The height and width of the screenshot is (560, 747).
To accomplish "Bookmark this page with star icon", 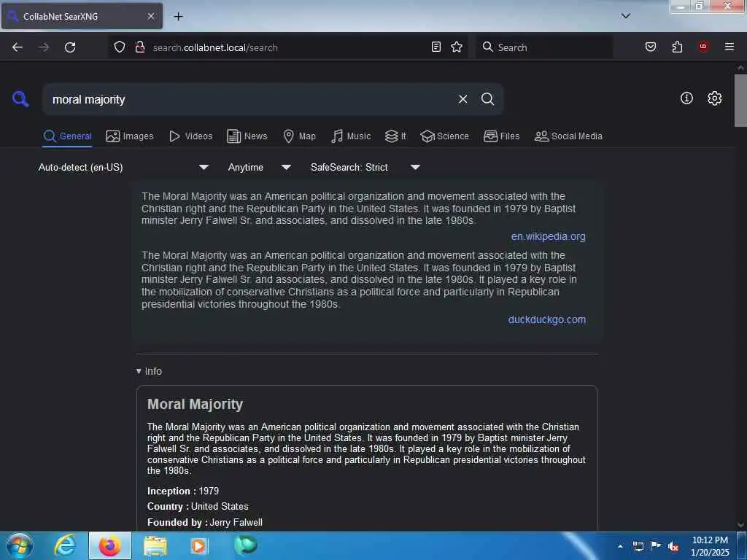I will pos(457,47).
